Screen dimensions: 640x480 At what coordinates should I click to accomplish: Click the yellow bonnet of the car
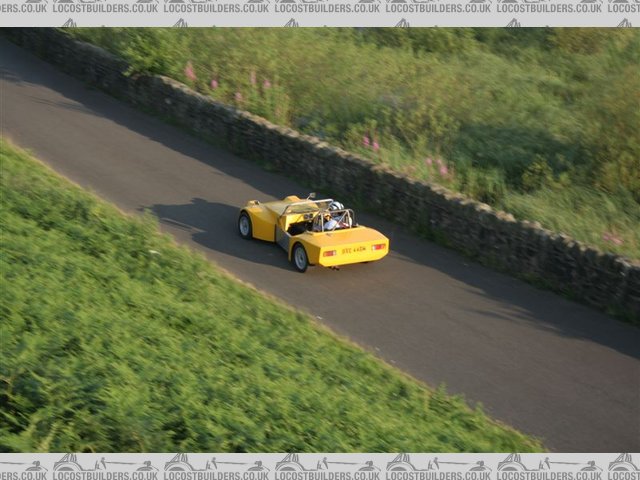click(275, 206)
